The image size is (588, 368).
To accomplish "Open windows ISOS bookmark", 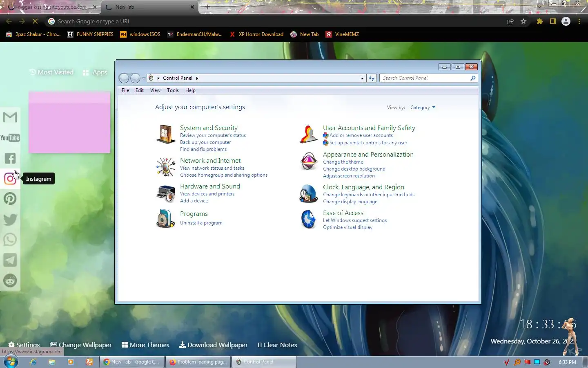I will point(140,34).
